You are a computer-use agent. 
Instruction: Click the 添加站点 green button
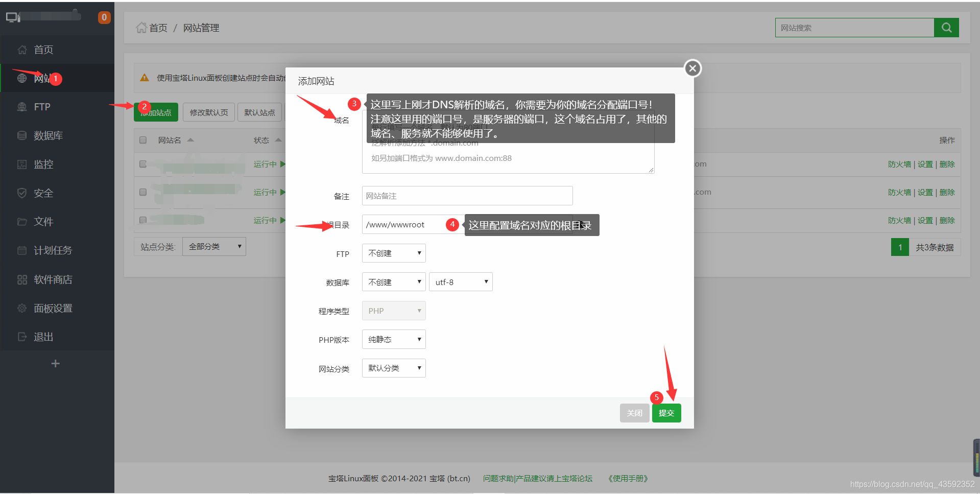pyautogui.click(x=156, y=112)
